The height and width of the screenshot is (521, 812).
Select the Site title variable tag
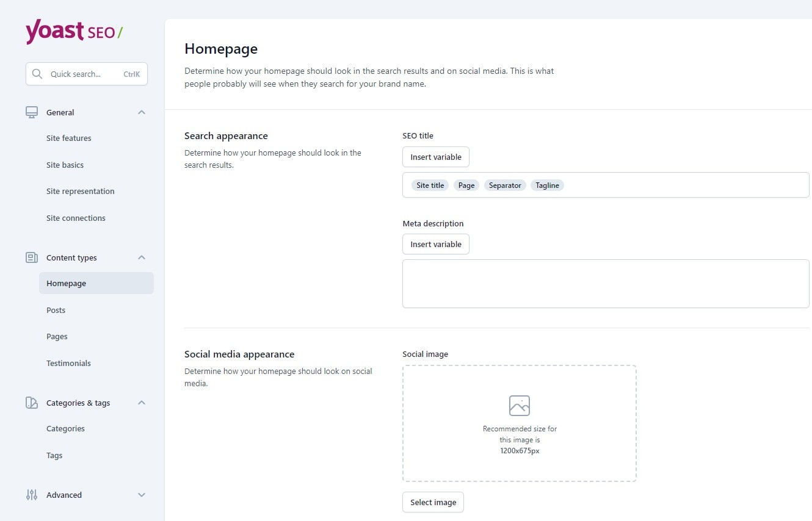[x=430, y=185]
